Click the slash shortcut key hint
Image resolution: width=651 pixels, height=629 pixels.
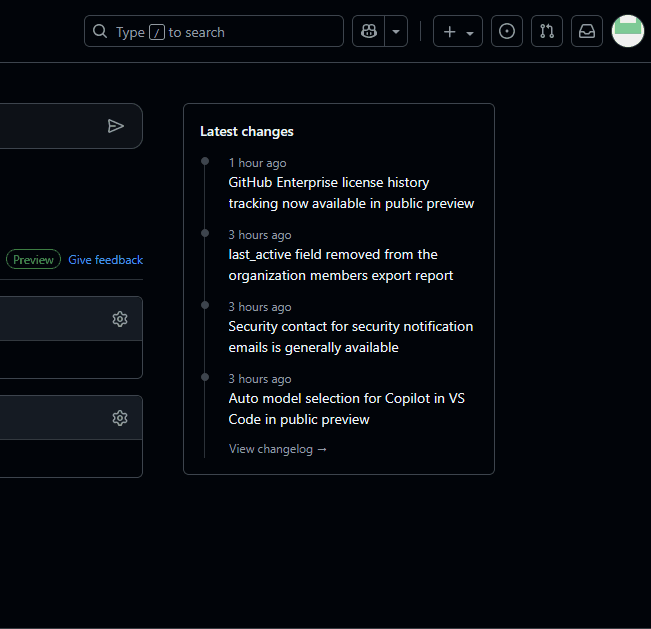[x=157, y=32]
